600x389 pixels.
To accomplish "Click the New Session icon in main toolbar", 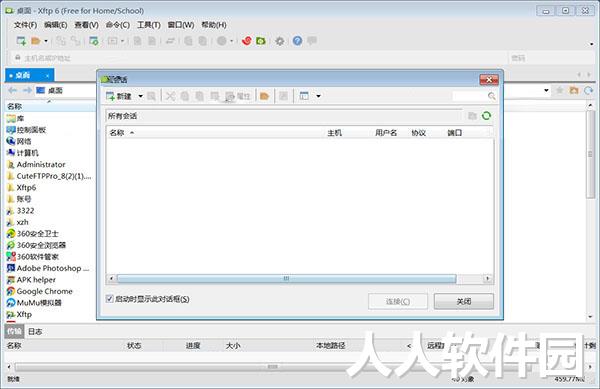I will pos(21,41).
